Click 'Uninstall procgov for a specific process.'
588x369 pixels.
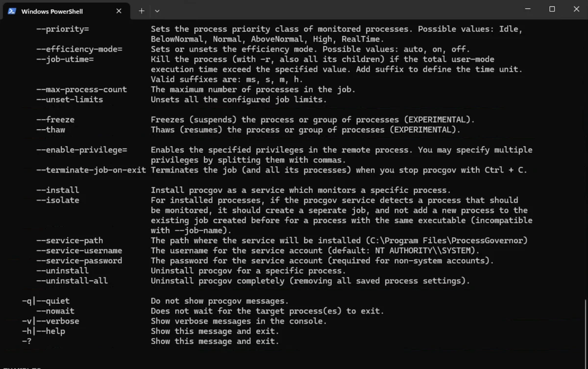pyautogui.click(x=248, y=271)
